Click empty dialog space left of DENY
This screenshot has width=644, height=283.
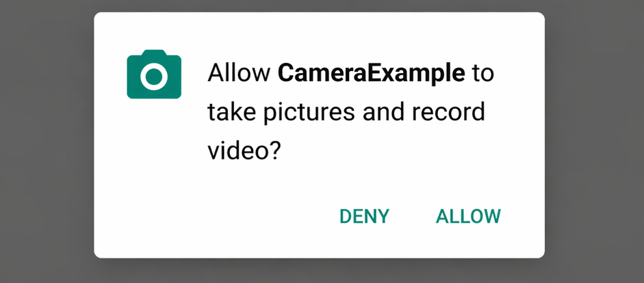tap(214, 216)
